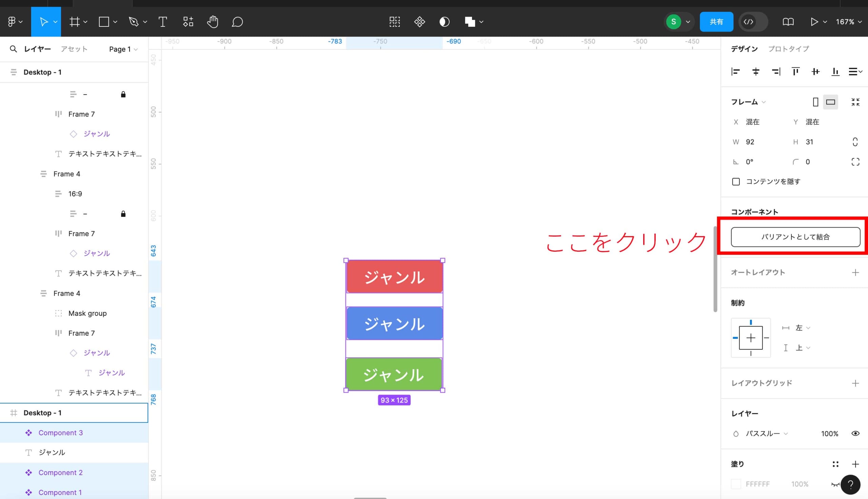Click the mask icon in toolbar
The width and height of the screenshot is (868, 499).
coord(445,22)
